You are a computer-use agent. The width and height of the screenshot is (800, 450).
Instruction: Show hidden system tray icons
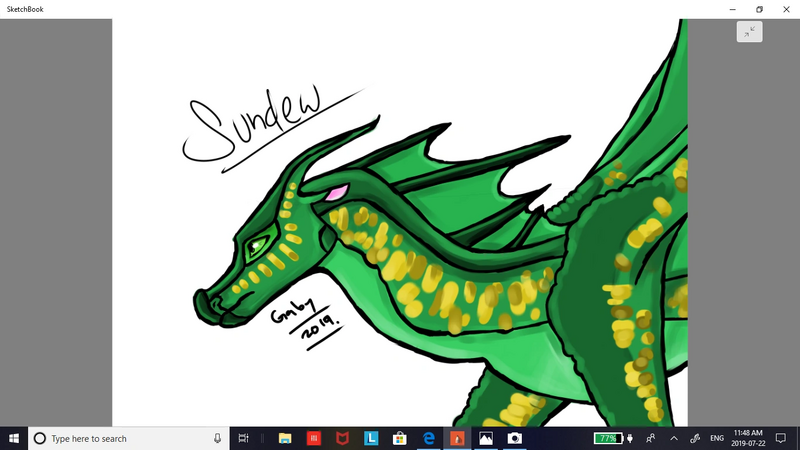(673, 438)
